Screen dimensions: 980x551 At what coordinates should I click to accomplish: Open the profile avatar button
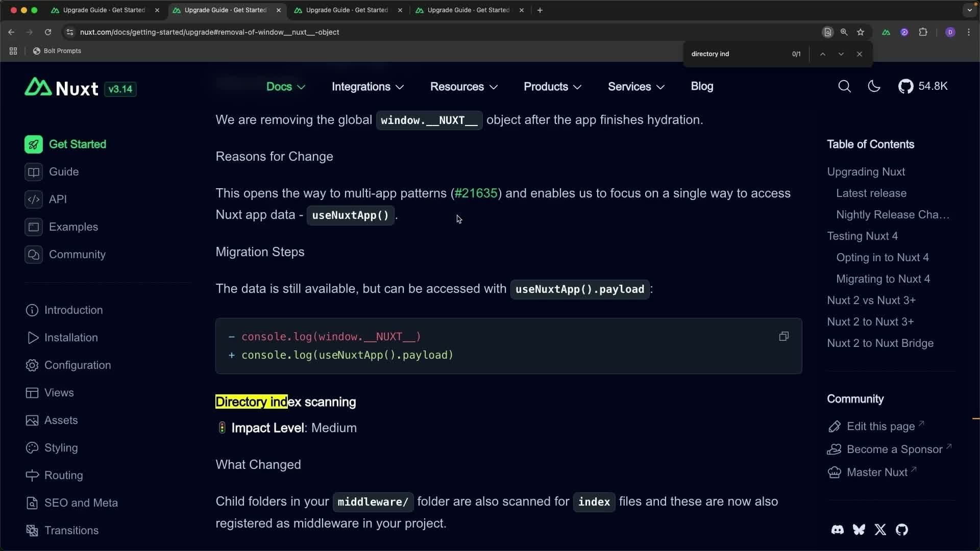[950, 32]
